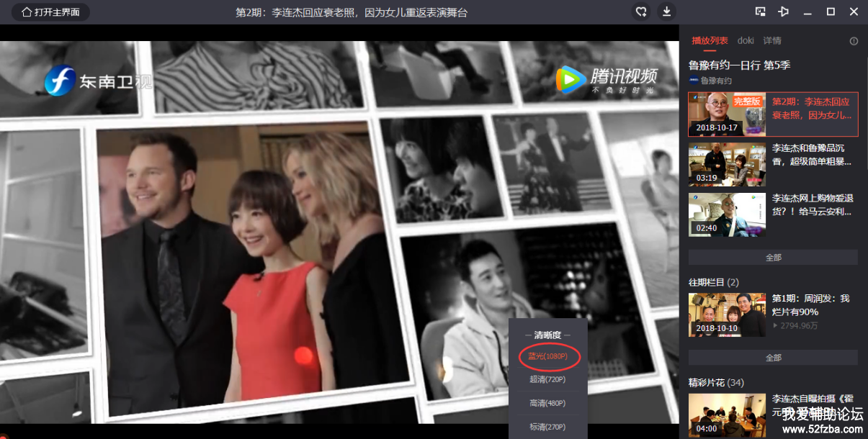
Task: Switch to mini-window picture-in-picture mode
Action: tap(760, 12)
